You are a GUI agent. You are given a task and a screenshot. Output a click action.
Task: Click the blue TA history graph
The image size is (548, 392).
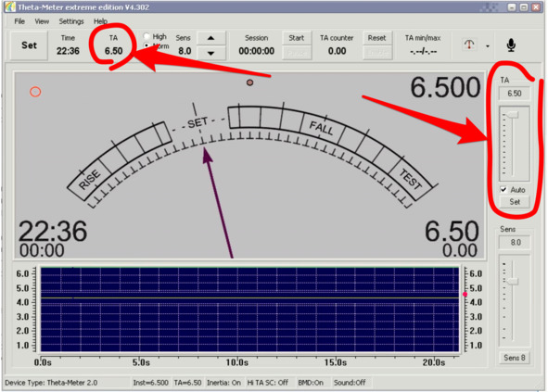[x=249, y=310]
